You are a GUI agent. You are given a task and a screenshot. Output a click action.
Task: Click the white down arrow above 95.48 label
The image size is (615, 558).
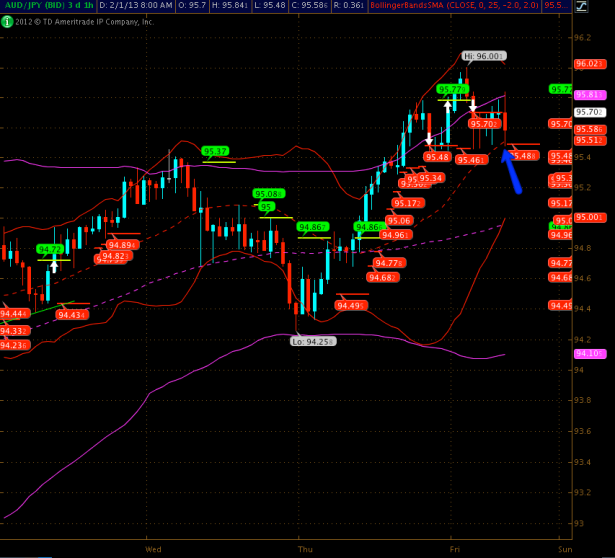click(429, 140)
